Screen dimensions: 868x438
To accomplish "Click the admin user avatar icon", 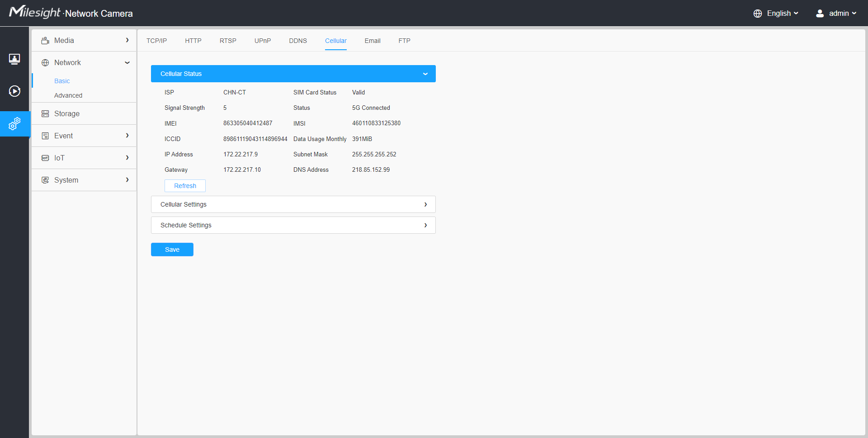I will (x=820, y=14).
